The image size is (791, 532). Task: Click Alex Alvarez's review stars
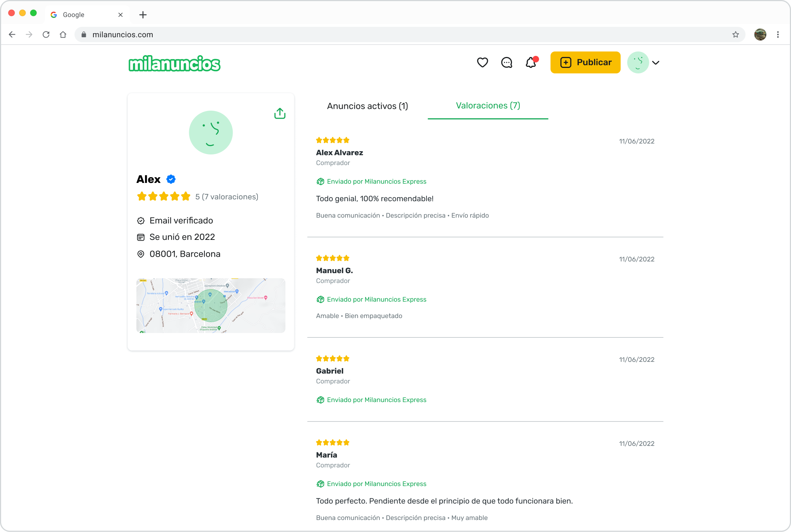[333, 140]
